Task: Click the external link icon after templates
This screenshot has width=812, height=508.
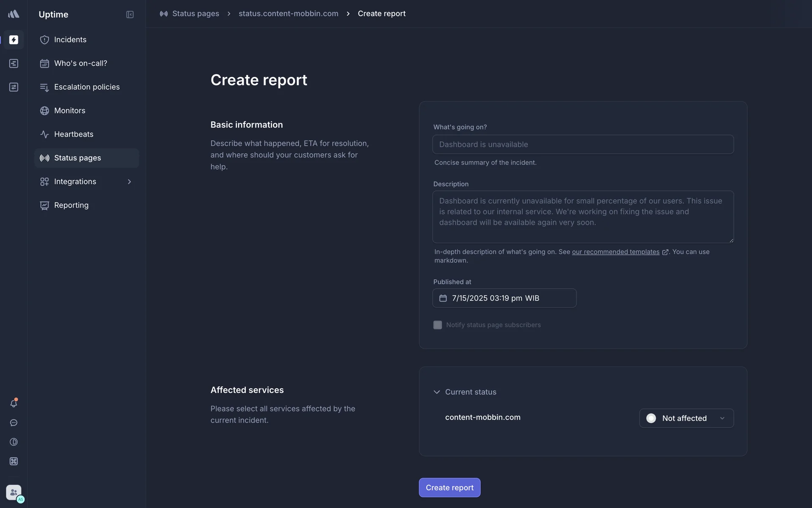Action: 665,252
